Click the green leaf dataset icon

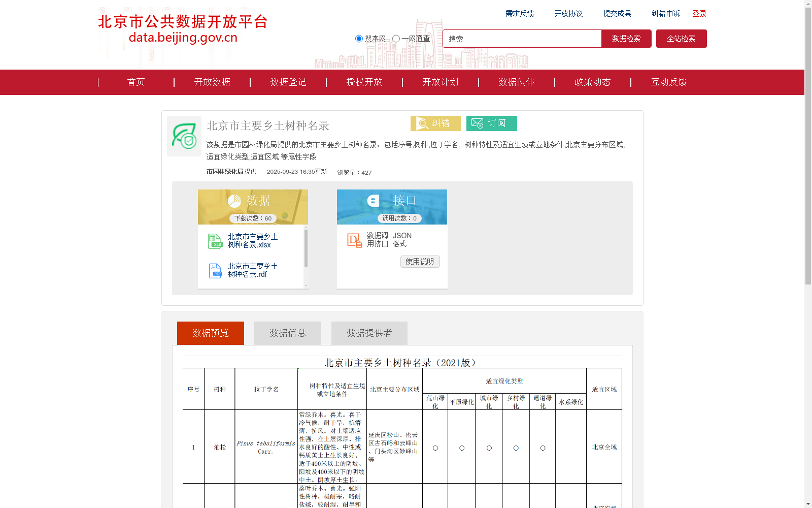click(x=184, y=137)
